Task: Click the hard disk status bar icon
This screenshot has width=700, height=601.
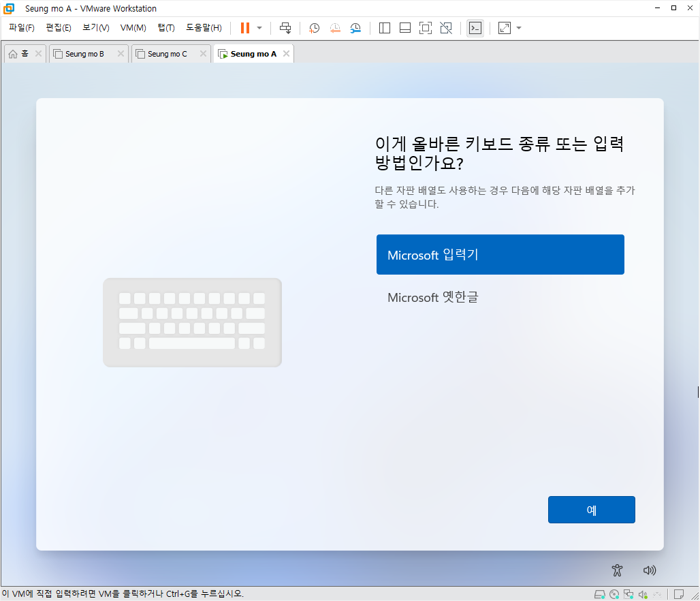Action: (x=599, y=594)
